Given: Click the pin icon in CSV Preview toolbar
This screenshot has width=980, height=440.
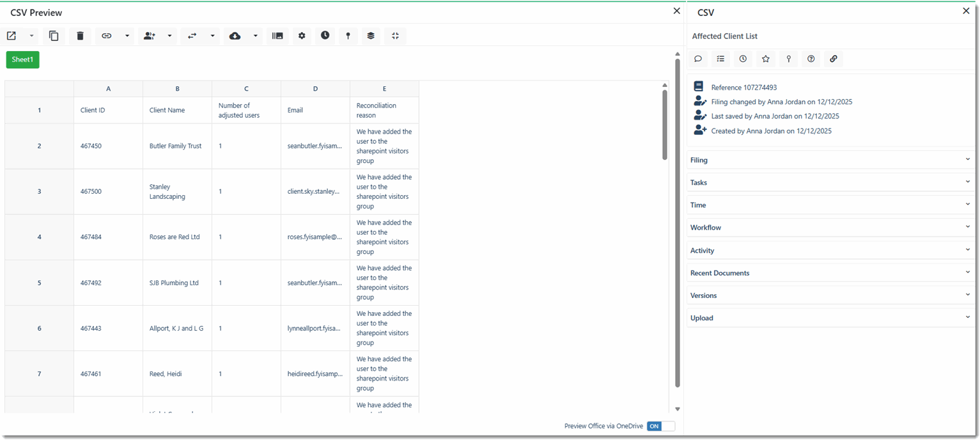Looking at the screenshot, I should (x=348, y=36).
